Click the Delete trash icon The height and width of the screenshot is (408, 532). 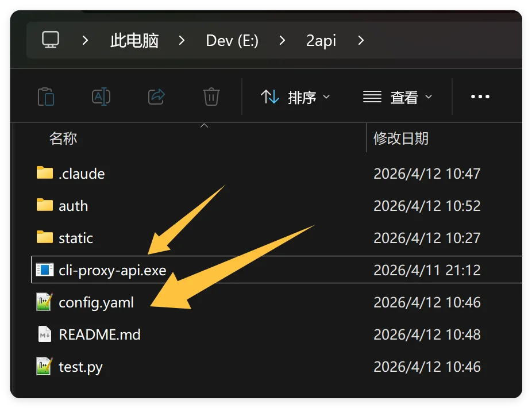click(211, 97)
